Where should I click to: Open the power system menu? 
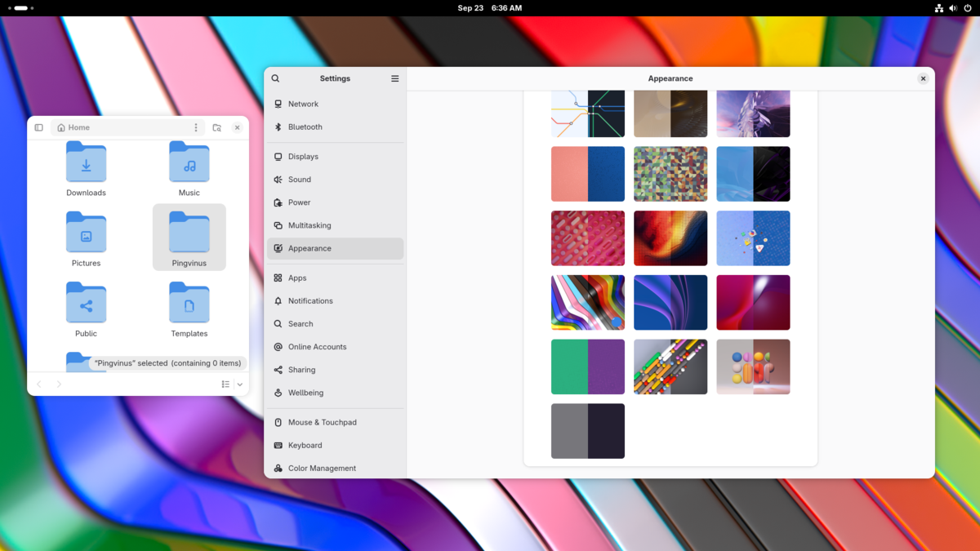pyautogui.click(x=968, y=8)
